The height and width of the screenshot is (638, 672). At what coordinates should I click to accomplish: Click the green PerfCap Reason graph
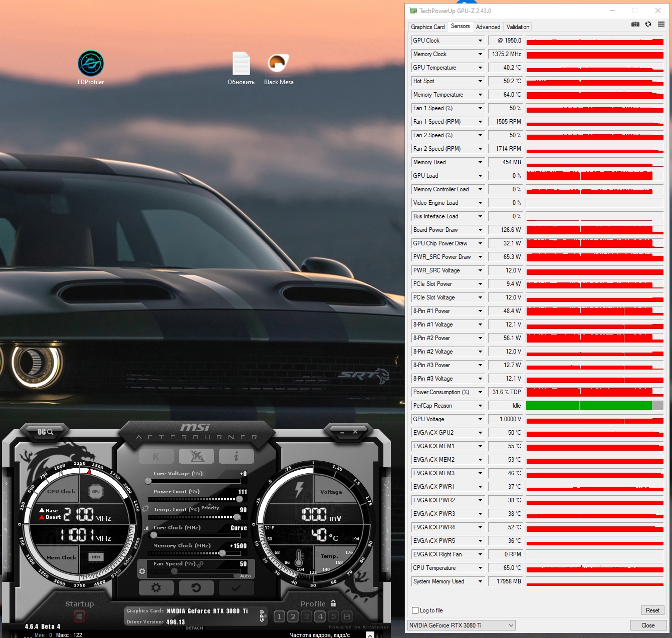point(595,406)
